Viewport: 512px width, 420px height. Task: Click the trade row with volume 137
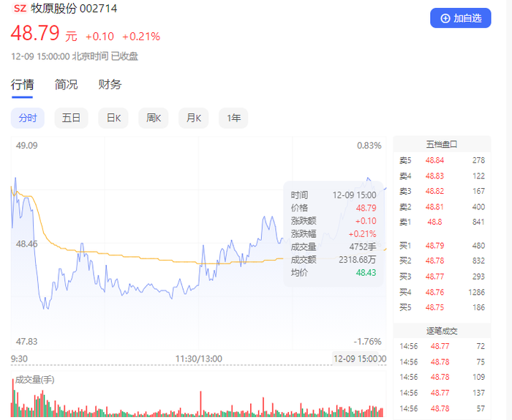(442, 393)
